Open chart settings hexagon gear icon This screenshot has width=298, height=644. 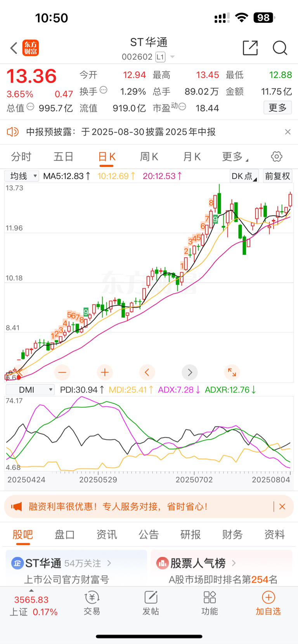(x=277, y=157)
